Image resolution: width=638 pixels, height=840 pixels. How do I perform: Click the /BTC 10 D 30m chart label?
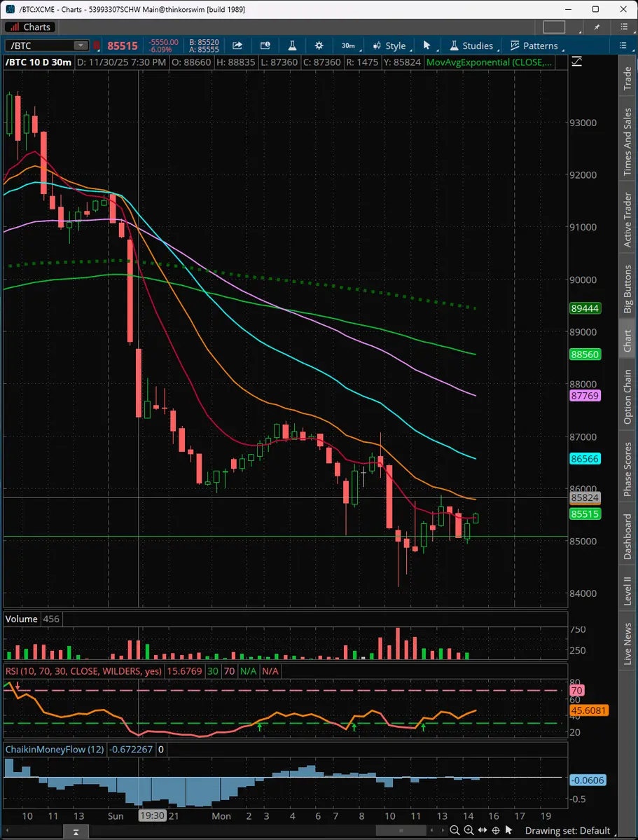(x=39, y=62)
